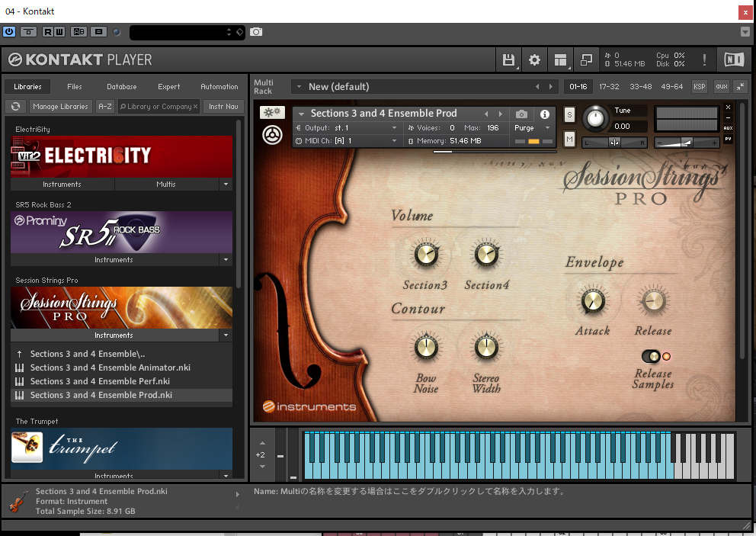Select rack page 17-32

click(x=609, y=87)
